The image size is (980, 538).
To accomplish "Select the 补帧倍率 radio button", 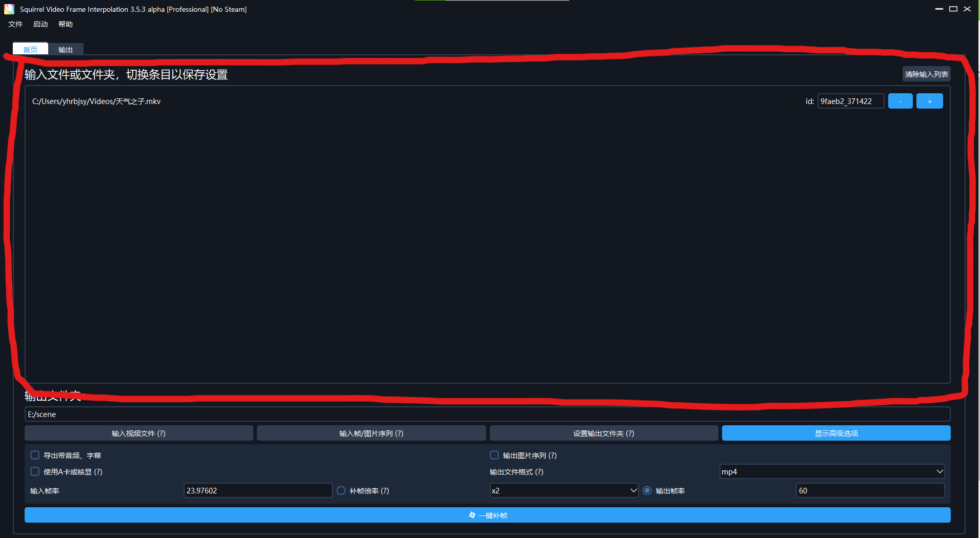I will 341,491.
